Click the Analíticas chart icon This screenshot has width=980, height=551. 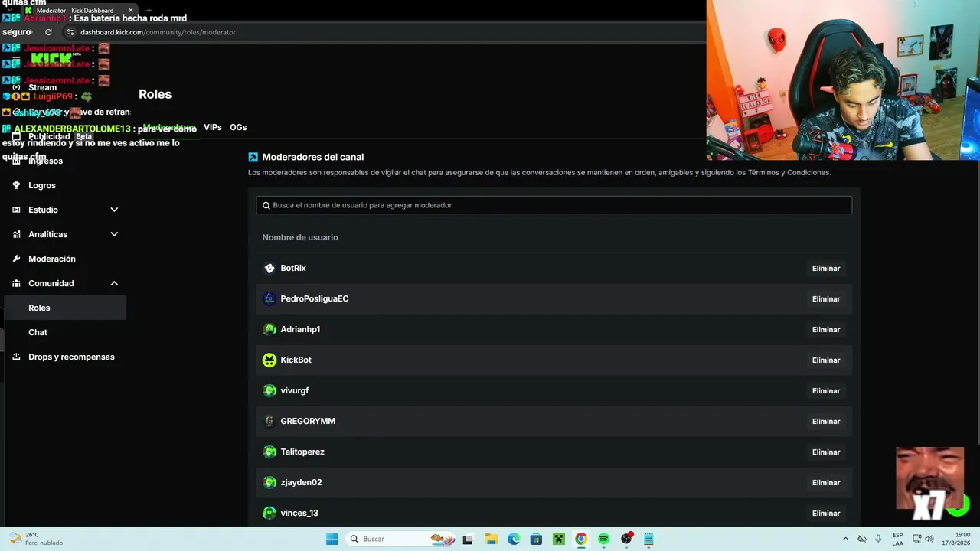(x=16, y=234)
